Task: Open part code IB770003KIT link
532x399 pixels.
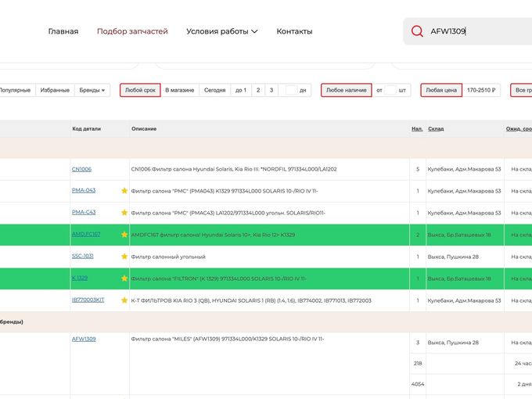Action: [88, 300]
